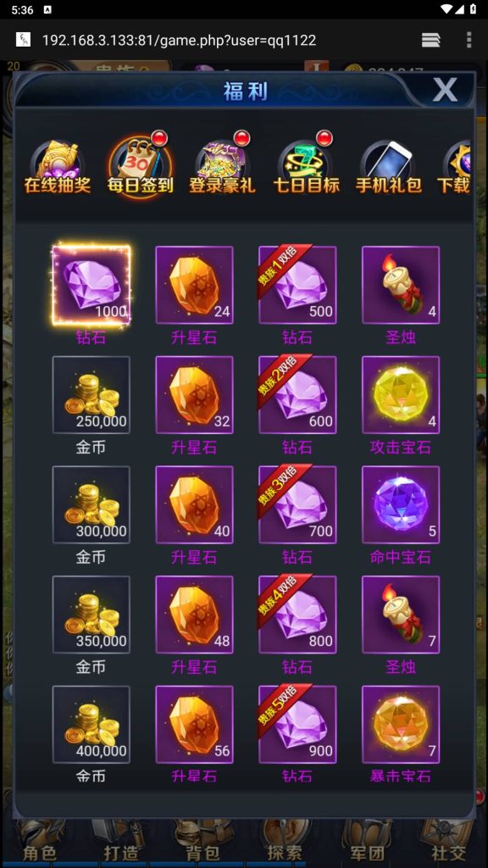
Task: Tap the yellow 攻击宝石 attack gem
Action: coord(401,395)
